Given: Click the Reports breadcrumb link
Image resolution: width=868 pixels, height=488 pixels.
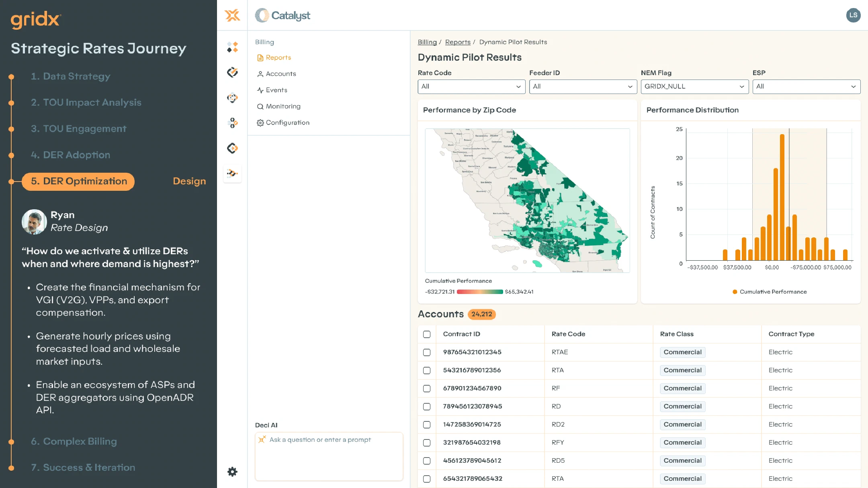Looking at the screenshot, I should pos(458,42).
